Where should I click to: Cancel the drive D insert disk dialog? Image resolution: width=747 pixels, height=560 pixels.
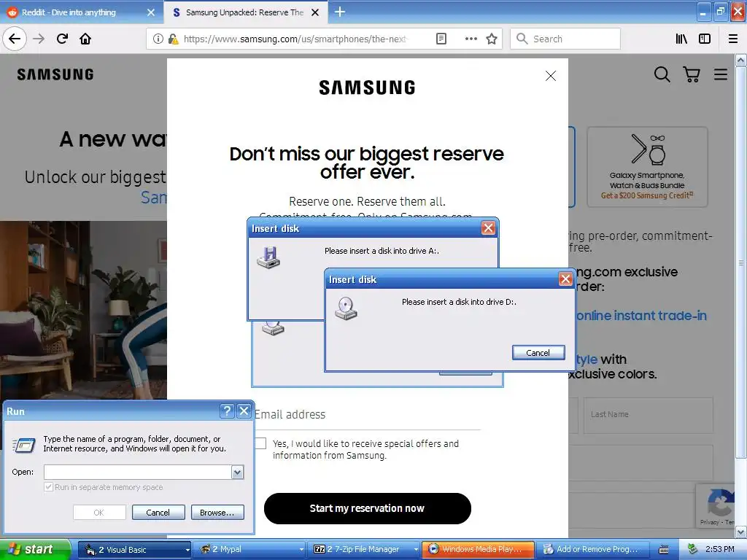click(538, 352)
